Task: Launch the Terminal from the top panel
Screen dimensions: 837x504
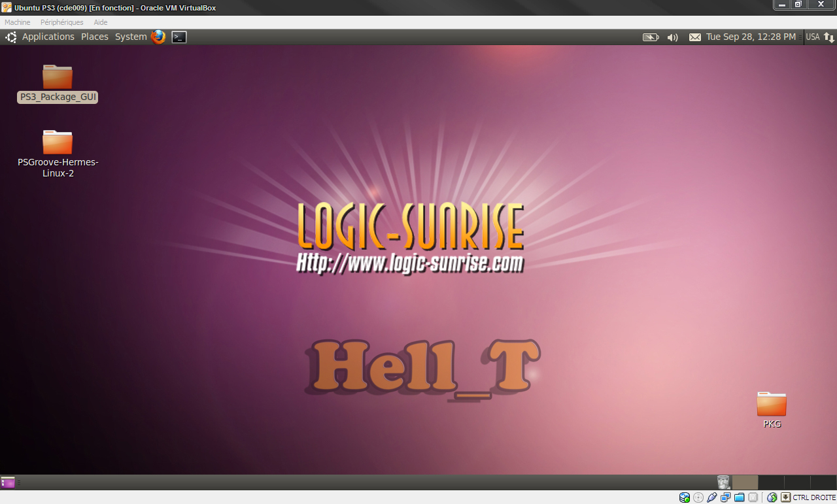Action: point(179,37)
